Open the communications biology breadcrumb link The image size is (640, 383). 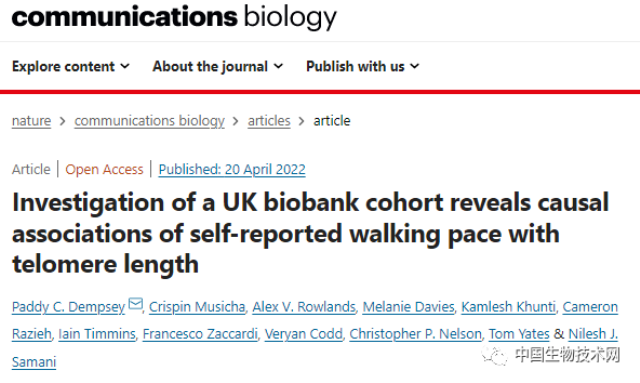(x=149, y=121)
